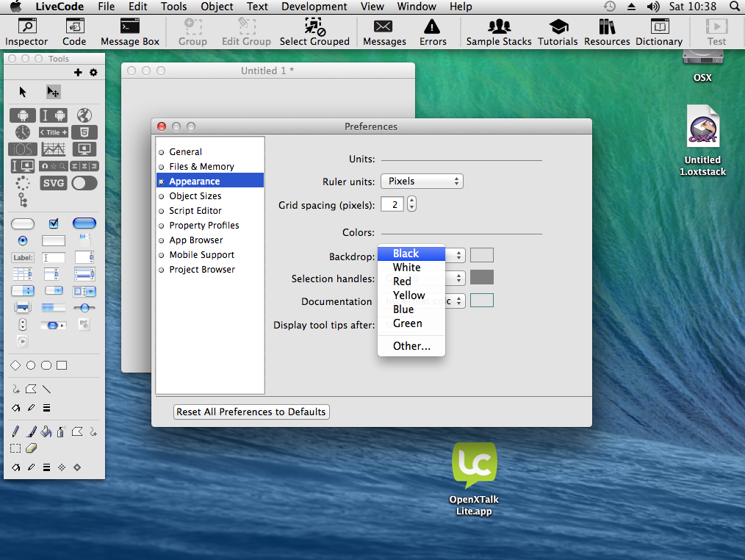This screenshot has width=745, height=560.
Task: Select the line graphic tool
Action: coord(46,390)
